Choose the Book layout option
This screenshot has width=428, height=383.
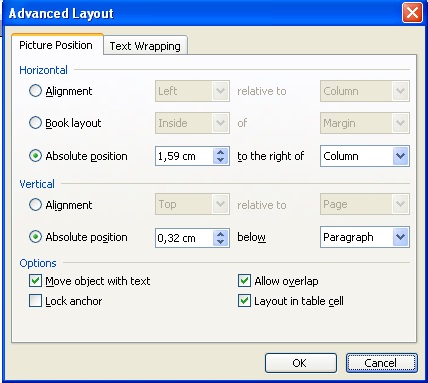(35, 123)
